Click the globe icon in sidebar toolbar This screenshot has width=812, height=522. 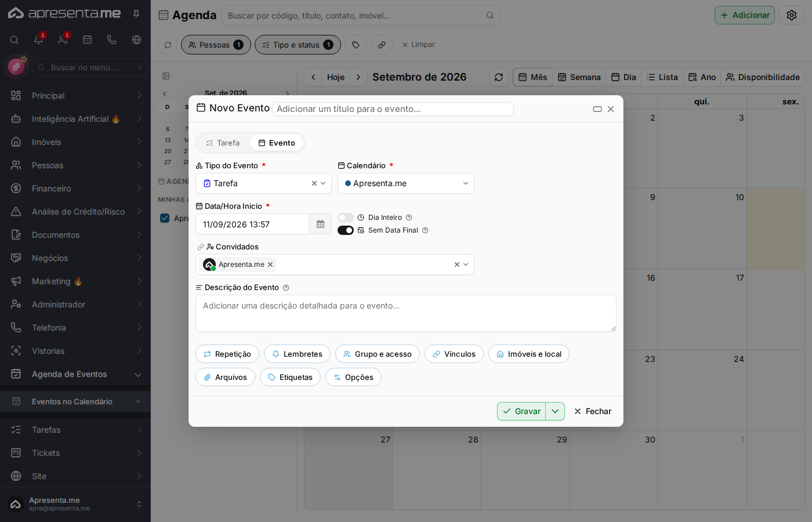coord(136,39)
